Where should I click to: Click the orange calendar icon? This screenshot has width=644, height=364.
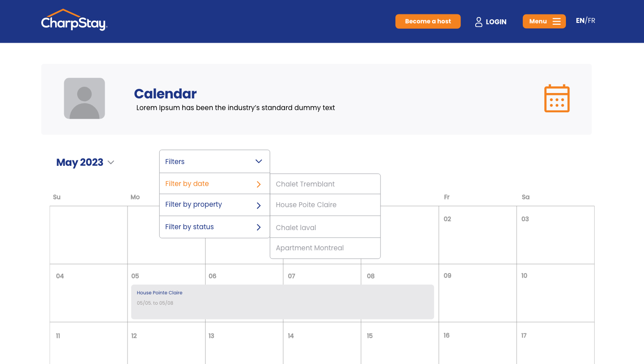click(x=556, y=98)
